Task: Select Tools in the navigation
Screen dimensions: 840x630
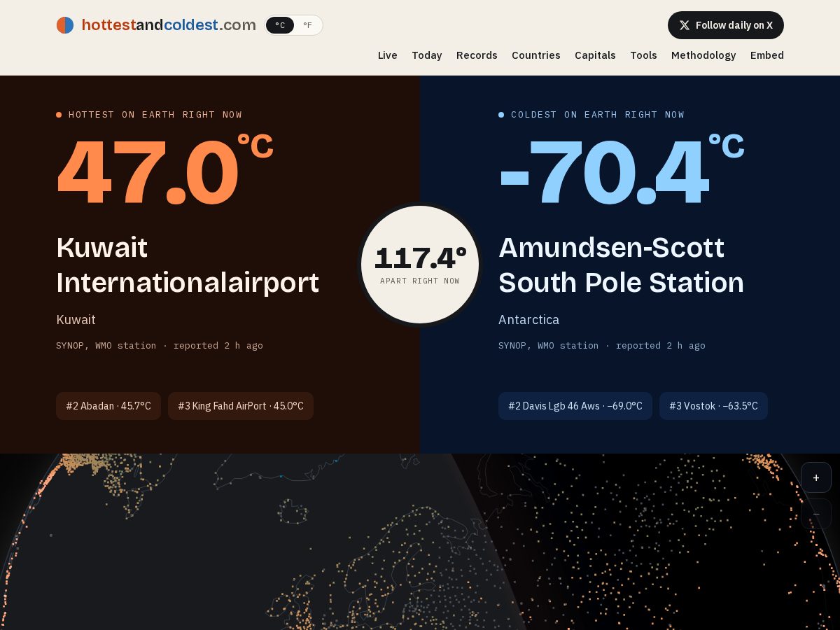Action: point(643,55)
